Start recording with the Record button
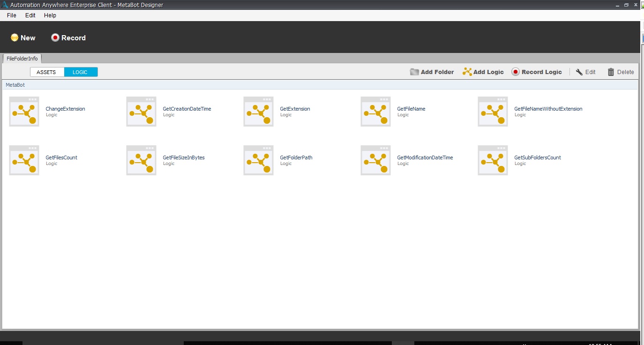 [x=68, y=37]
